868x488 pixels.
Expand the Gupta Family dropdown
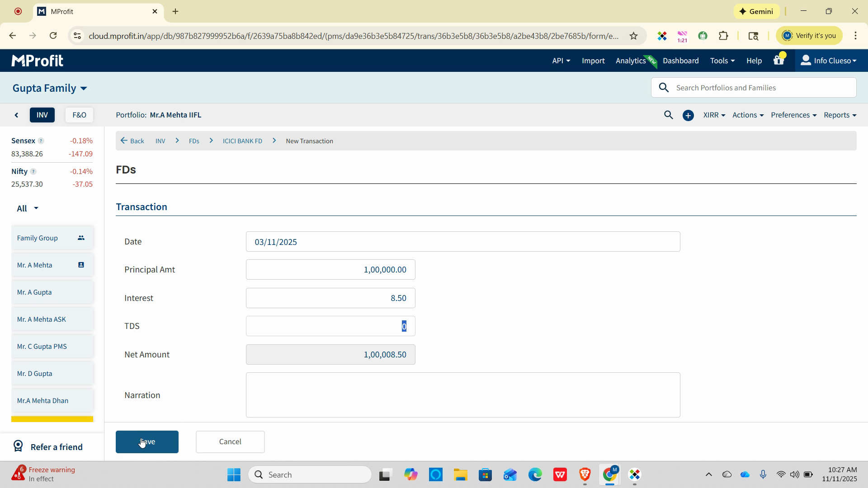(50, 88)
